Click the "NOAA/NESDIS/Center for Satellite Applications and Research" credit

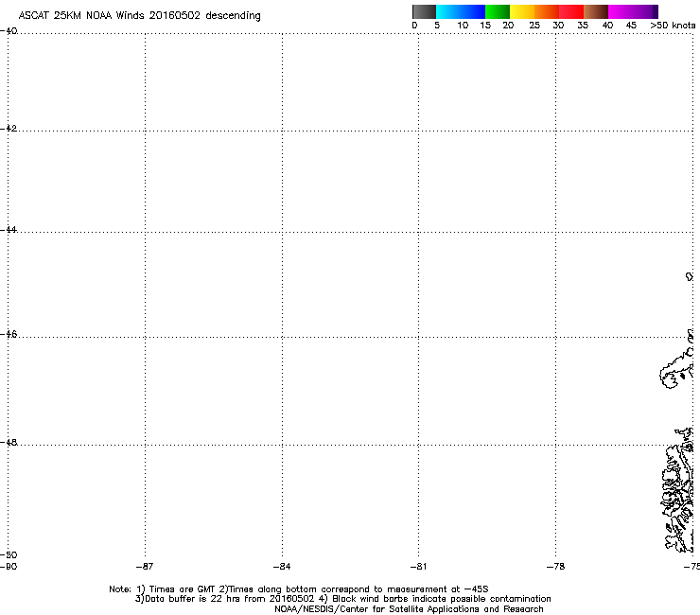point(409,609)
